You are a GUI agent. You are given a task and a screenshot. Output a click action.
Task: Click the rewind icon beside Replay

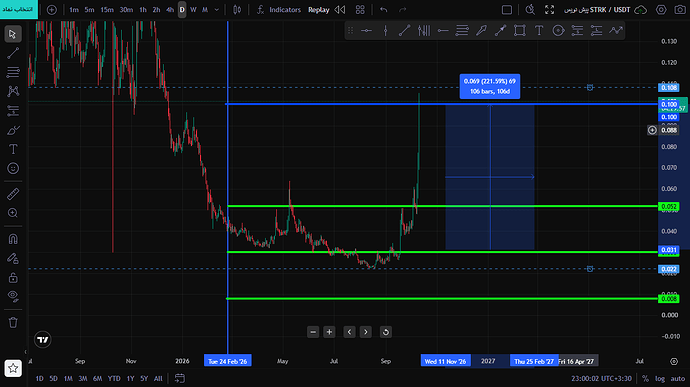click(x=340, y=10)
